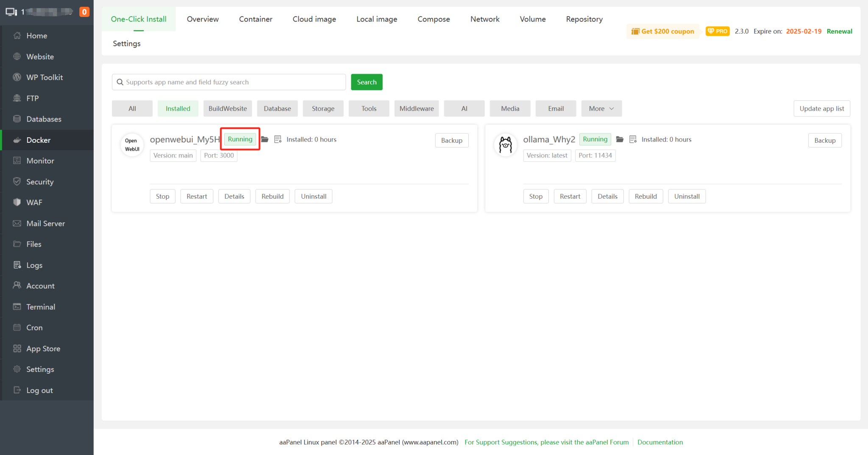Click the notification counter above the sidebar
Viewport: 868px width, 455px height.
(x=84, y=12)
